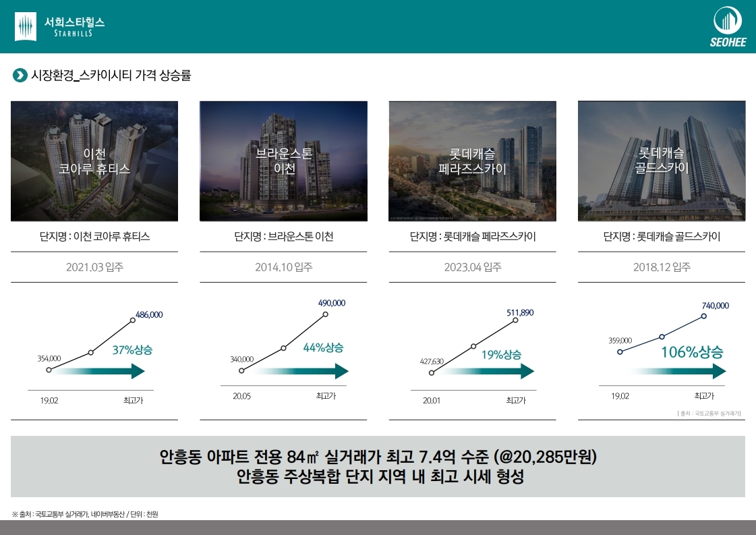
Task: Open the 롯데캐슬 페라즈스카이 building image
Action: coord(473,161)
